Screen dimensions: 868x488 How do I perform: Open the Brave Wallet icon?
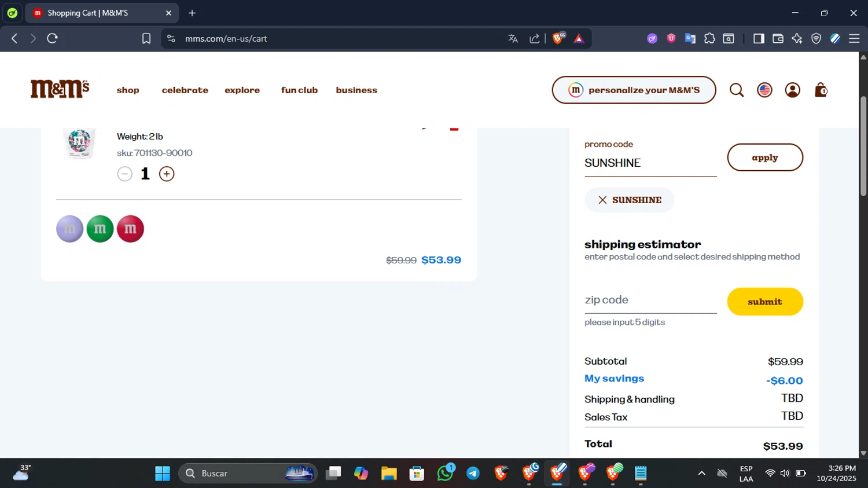778,38
